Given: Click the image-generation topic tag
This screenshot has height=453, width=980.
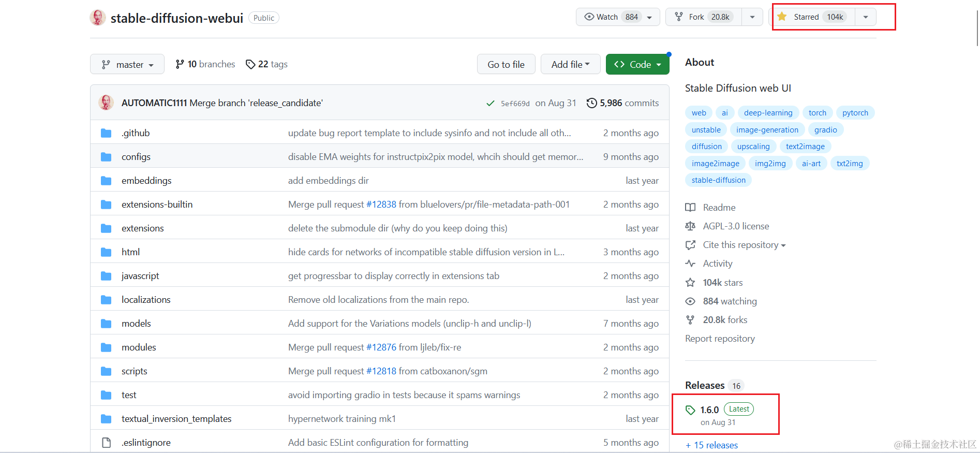Looking at the screenshot, I should coord(767,130).
